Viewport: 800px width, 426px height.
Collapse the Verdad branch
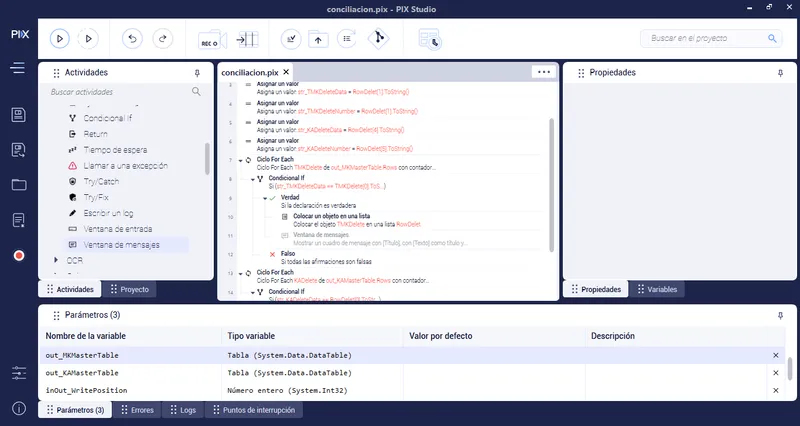tap(265, 198)
